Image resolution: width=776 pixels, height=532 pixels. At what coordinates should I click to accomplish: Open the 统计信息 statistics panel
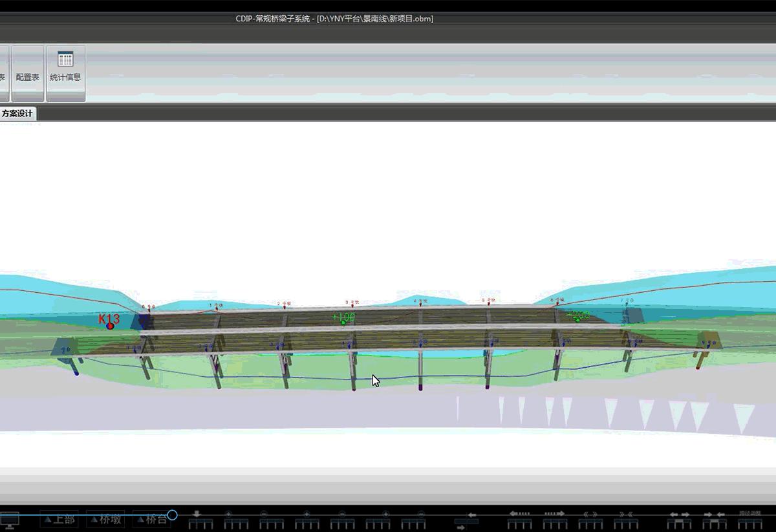click(x=65, y=73)
